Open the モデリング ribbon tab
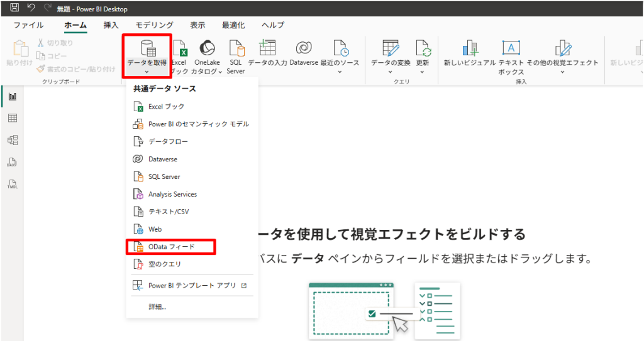Screen dimensions: 644x341 coord(155,25)
